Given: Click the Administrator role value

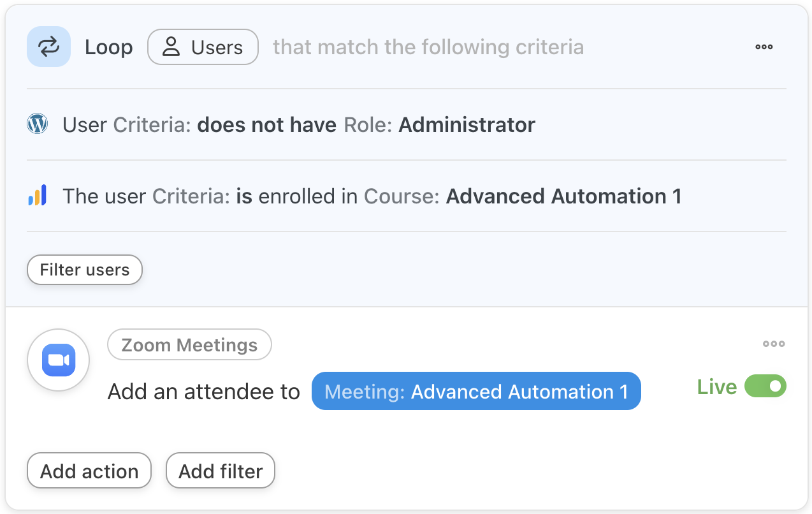Looking at the screenshot, I should tap(467, 125).
